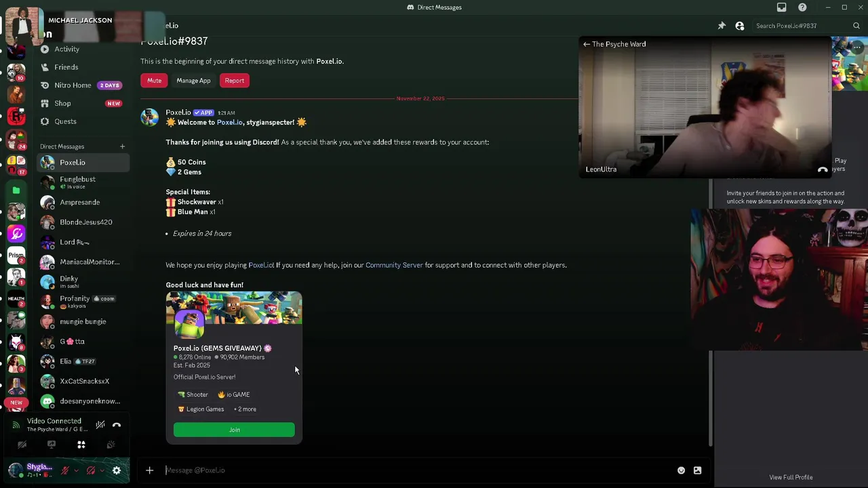Open the Ampresande conversation
This screenshot has width=868, height=488.
[x=83, y=202]
